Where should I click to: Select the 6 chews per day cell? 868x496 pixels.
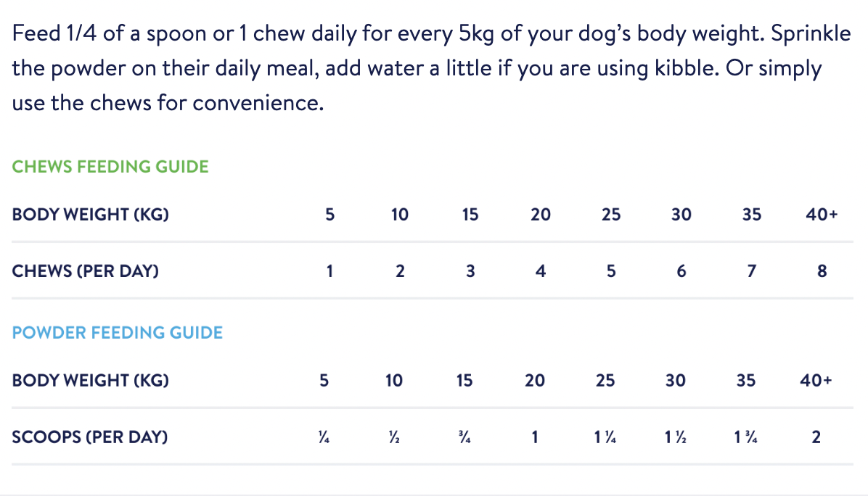click(x=681, y=271)
